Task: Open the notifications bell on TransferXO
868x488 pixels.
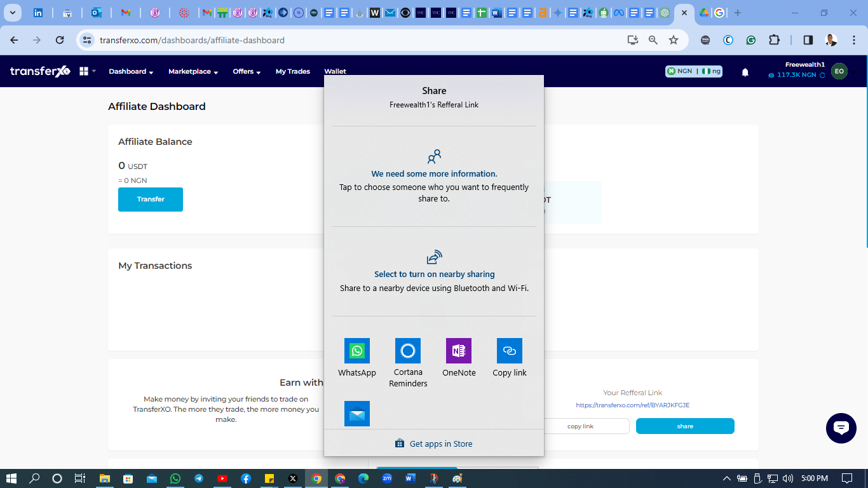Action: pos(745,72)
